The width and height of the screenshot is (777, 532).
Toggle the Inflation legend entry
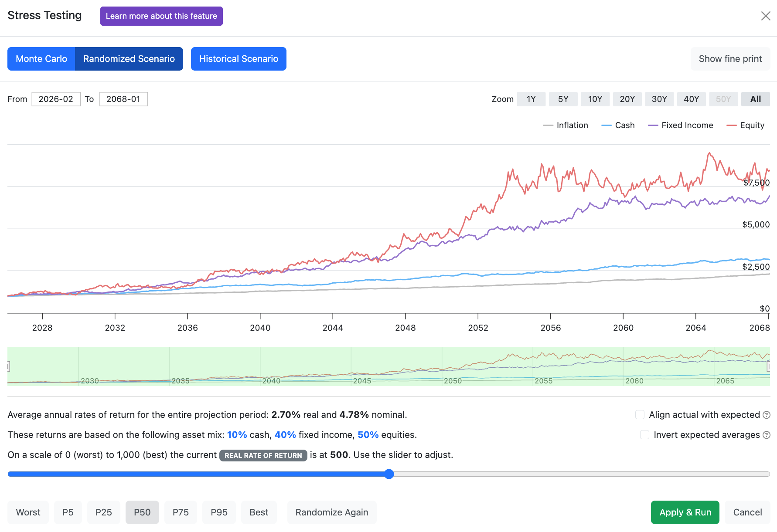coord(566,125)
